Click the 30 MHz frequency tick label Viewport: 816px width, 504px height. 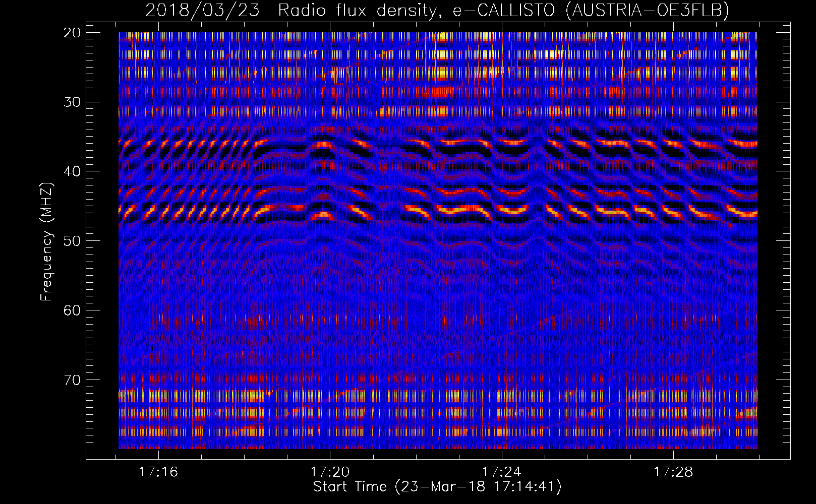click(x=72, y=102)
